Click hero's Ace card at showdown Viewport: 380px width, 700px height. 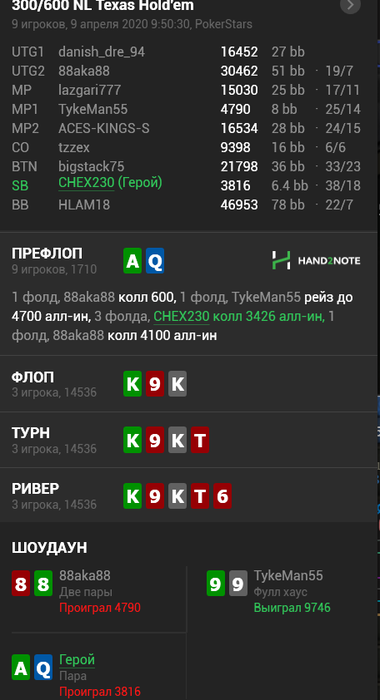21,667
